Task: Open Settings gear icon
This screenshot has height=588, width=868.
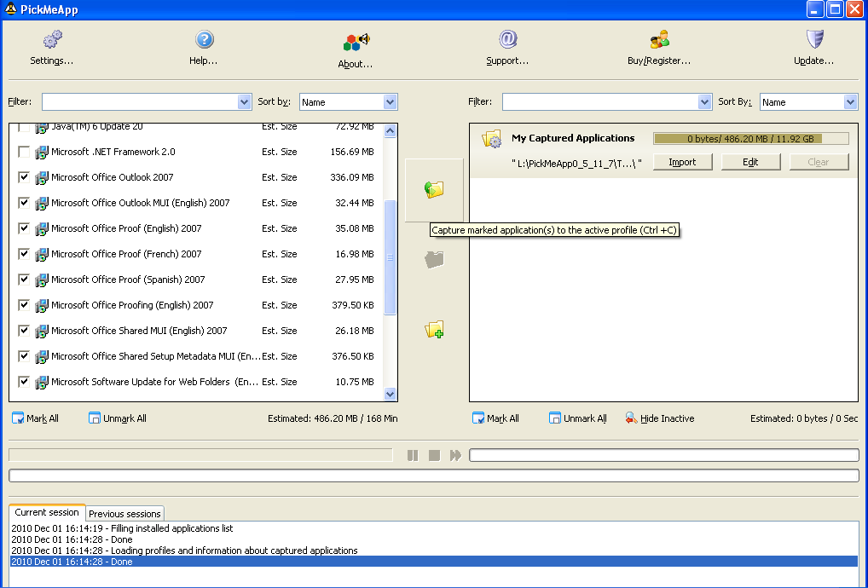Action: click(53, 39)
